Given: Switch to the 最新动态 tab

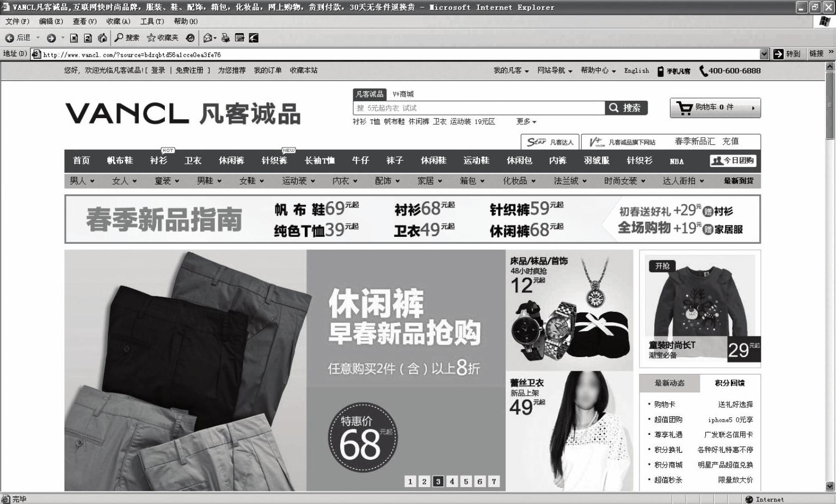Looking at the screenshot, I should point(669,383).
